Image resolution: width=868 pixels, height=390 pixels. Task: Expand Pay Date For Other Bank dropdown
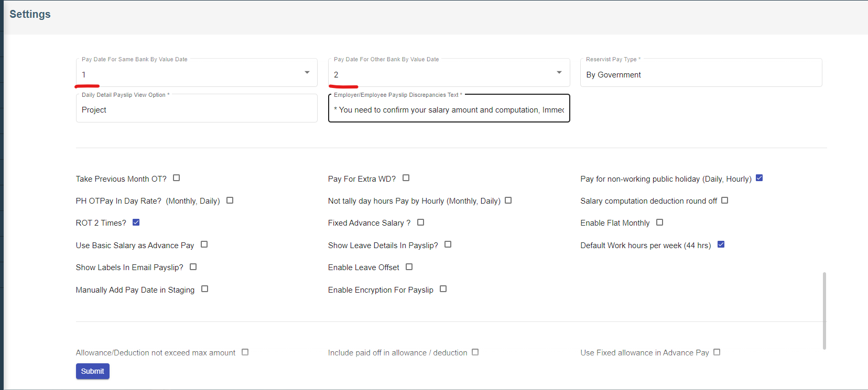click(448, 74)
